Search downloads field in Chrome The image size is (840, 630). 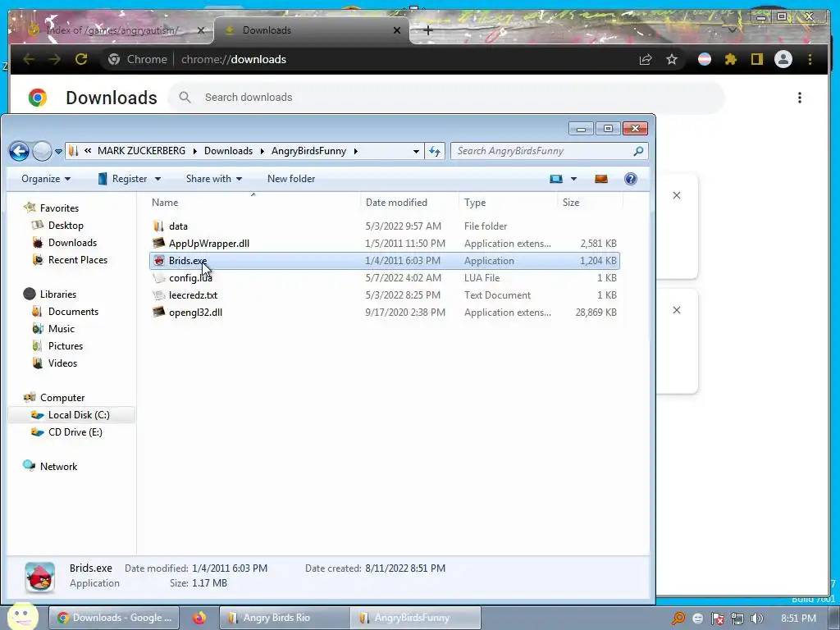(x=447, y=98)
